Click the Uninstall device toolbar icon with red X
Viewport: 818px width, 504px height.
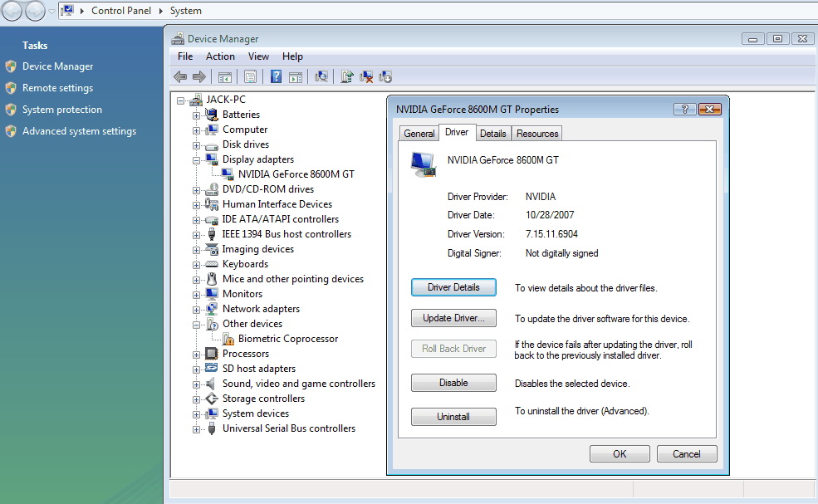point(366,77)
